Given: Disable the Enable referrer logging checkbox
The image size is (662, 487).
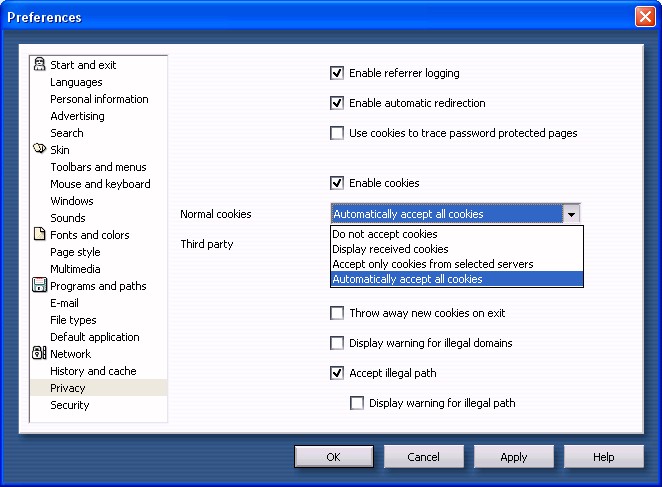Looking at the screenshot, I should 337,73.
